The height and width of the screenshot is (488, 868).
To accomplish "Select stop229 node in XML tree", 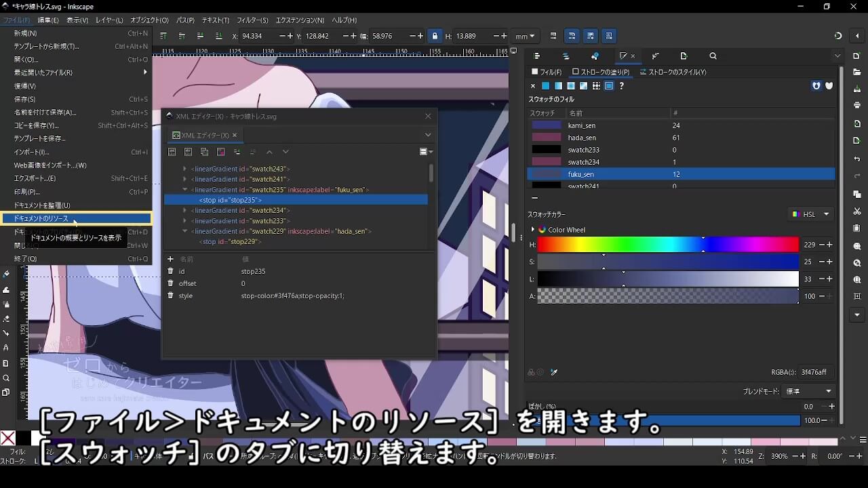I will (x=230, y=241).
